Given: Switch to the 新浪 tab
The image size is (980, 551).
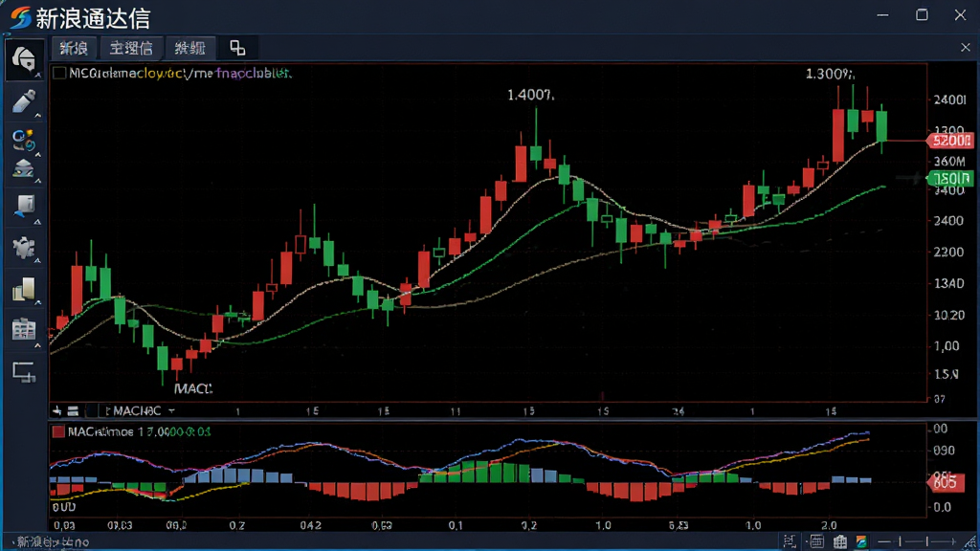Looking at the screenshot, I should (74, 48).
